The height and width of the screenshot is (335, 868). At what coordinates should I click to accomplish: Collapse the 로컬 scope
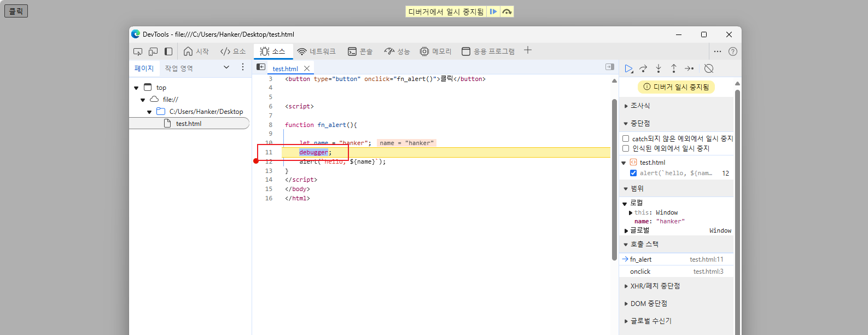[x=624, y=204]
